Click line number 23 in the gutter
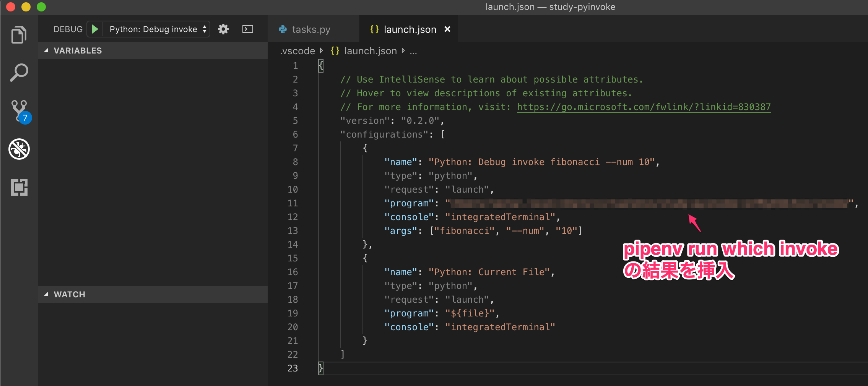 pyautogui.click(x=293, y=368)
